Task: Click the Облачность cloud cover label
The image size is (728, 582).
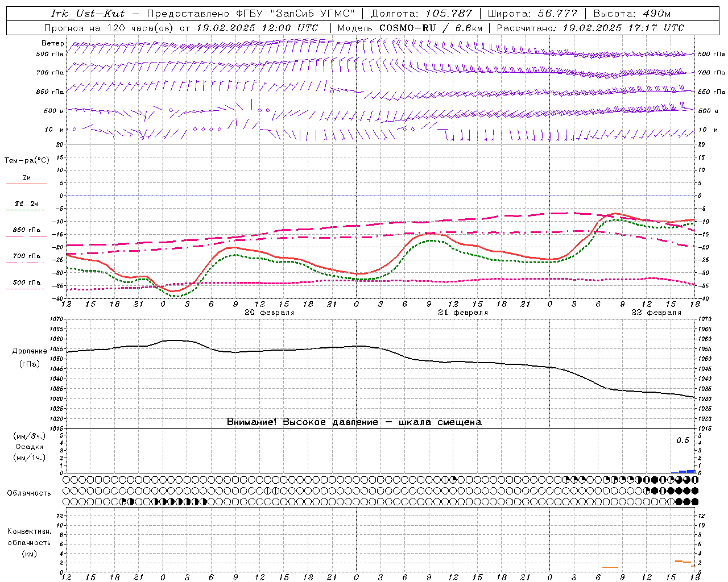Action: tap(29, 493)
